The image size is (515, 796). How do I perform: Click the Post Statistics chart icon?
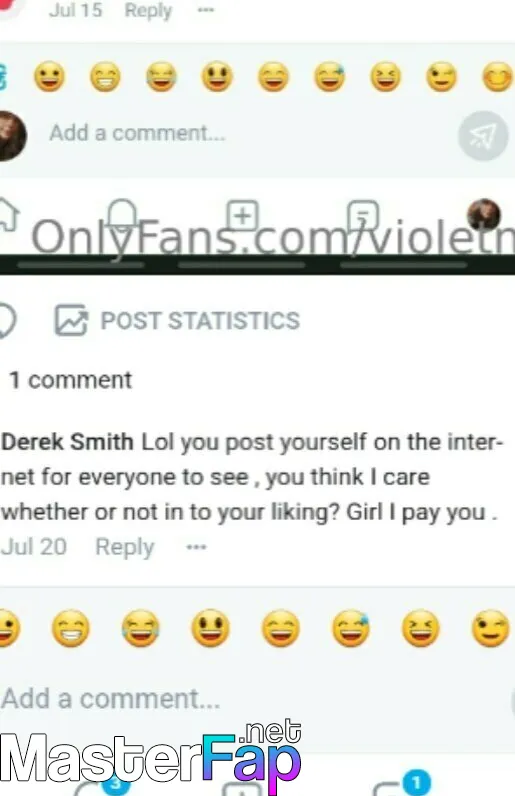tap(71, 320)
